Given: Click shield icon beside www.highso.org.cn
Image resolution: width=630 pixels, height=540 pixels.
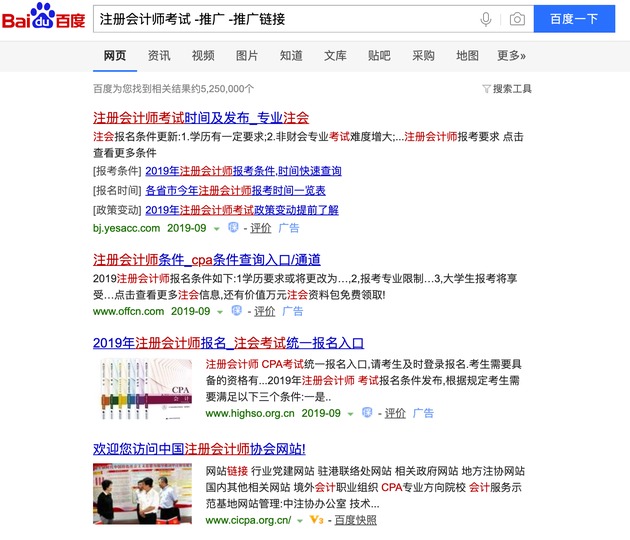Looking at the screenshot, I should coord(367,413).
